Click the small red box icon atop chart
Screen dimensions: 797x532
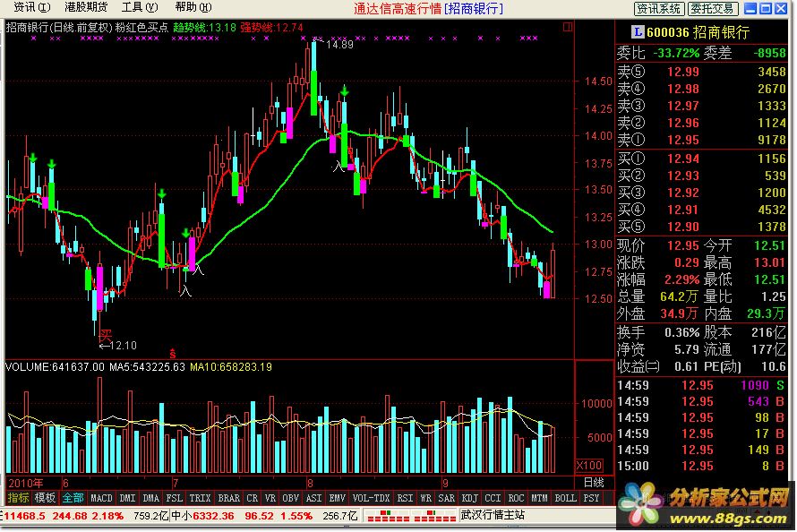click(x=568, y=27)
